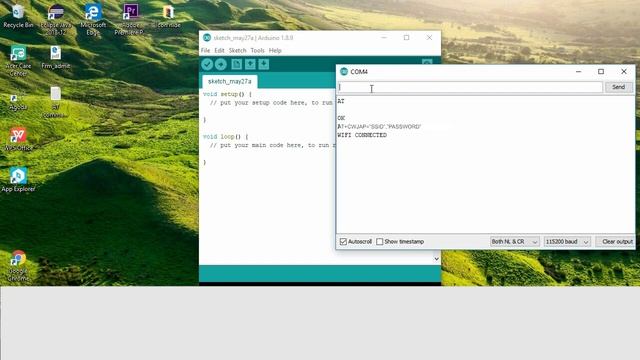Open the archive icon right of Premiere
Viewport: 640px width, 360px height.
tap(167, 16)
